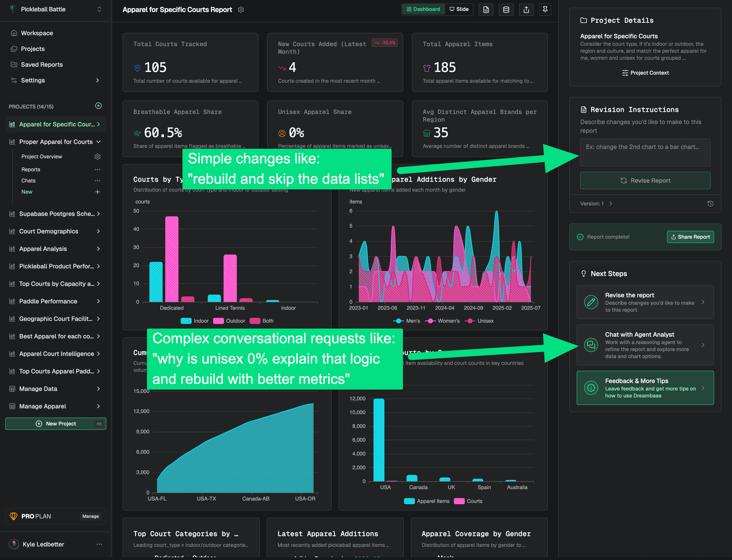This screenshot has height=560, width=732.
Task: Click the pin icon in top toolbar
Action: [x=545, y=9]
